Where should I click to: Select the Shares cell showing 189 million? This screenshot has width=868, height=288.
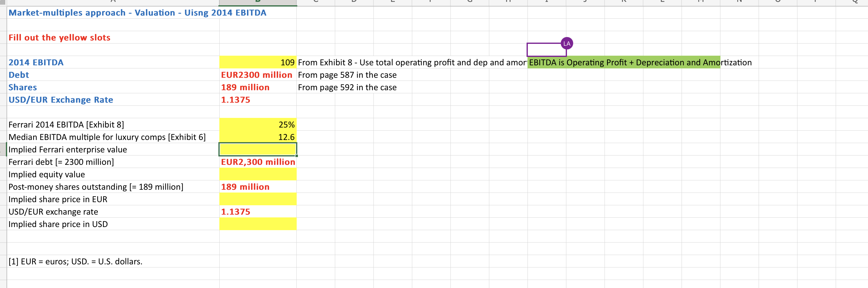coord(258,87)
